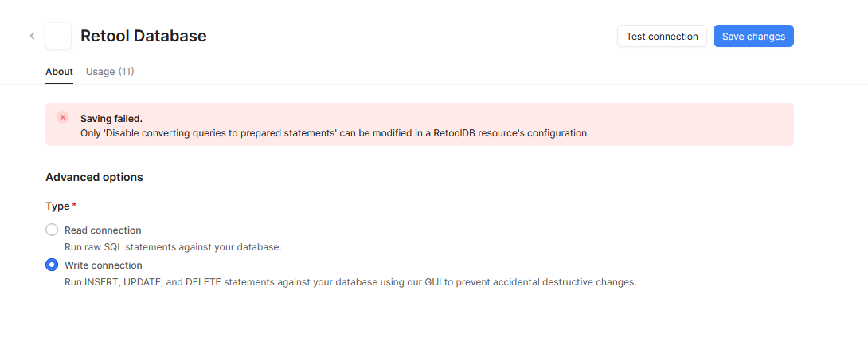Image resolution: width=868 pixels, height=350 pixels.
Task: Choose the Write connection label text
Action: [x=104, y=265]
